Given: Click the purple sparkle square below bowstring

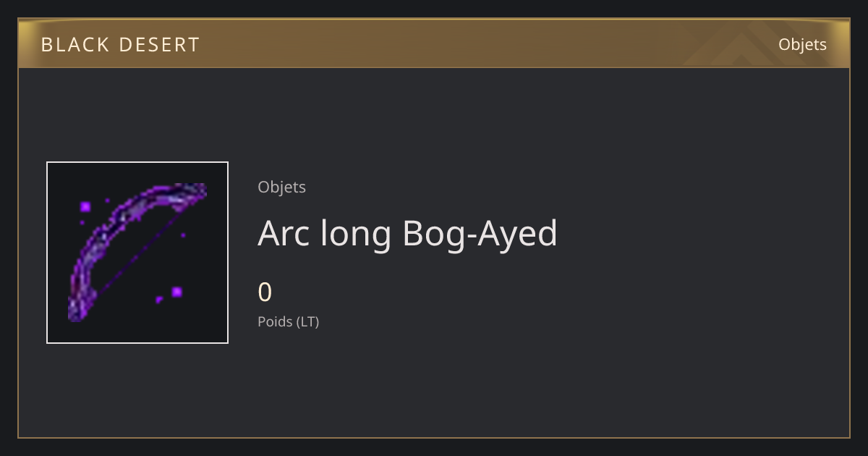Looking at the screenshot, I should click(x=176, y=292).
